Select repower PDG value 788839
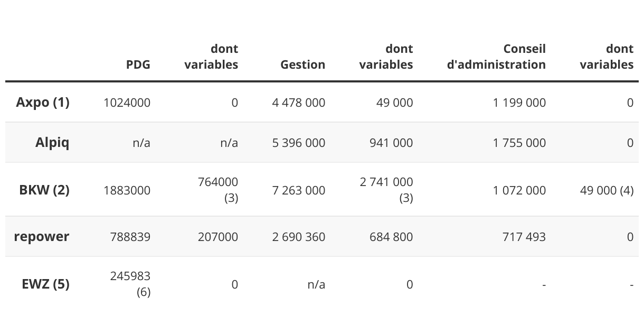The height and width of the screenshot is (315, 644). tap(130, 237)
